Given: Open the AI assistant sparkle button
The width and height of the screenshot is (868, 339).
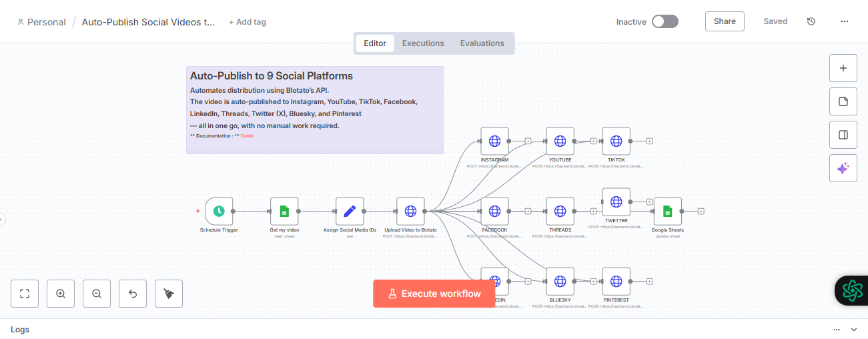Looking at the screenshot, I should click(843, 168).
